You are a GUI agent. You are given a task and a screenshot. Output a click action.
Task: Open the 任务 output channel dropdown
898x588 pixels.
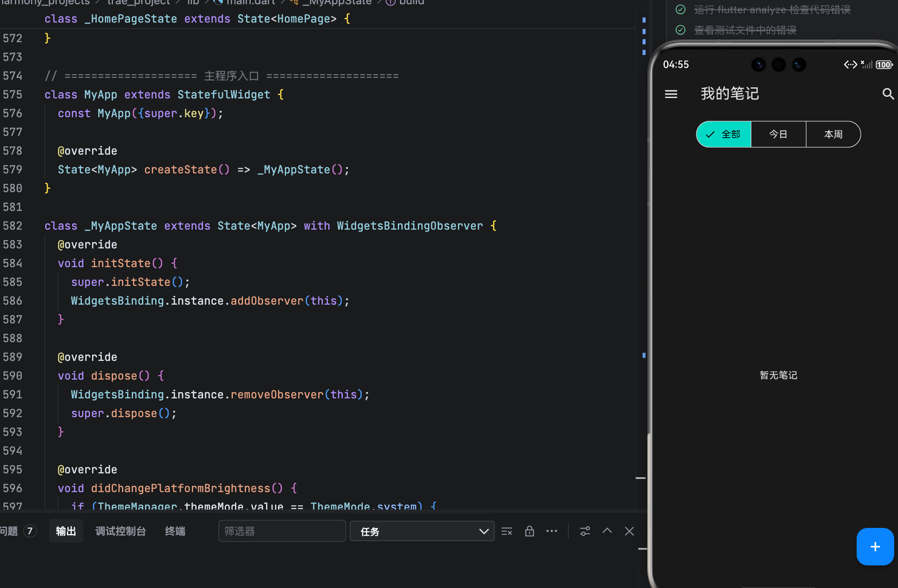click(x=422, y=531)
